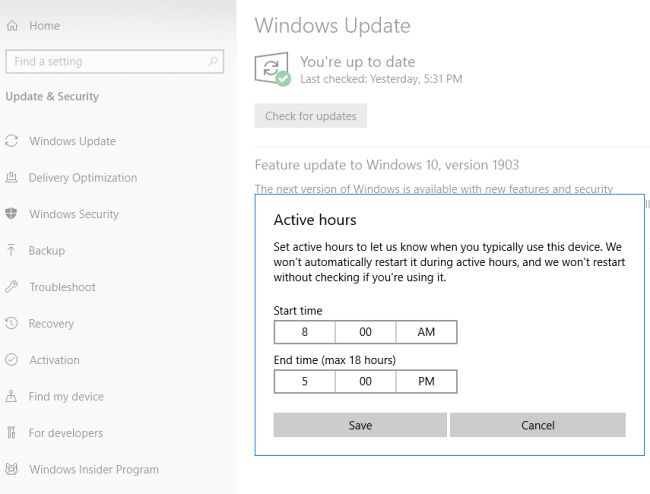Screen dimensions: 650x494
Task: Open Troubleshoot settings
Action: click(x=63, y=287)
